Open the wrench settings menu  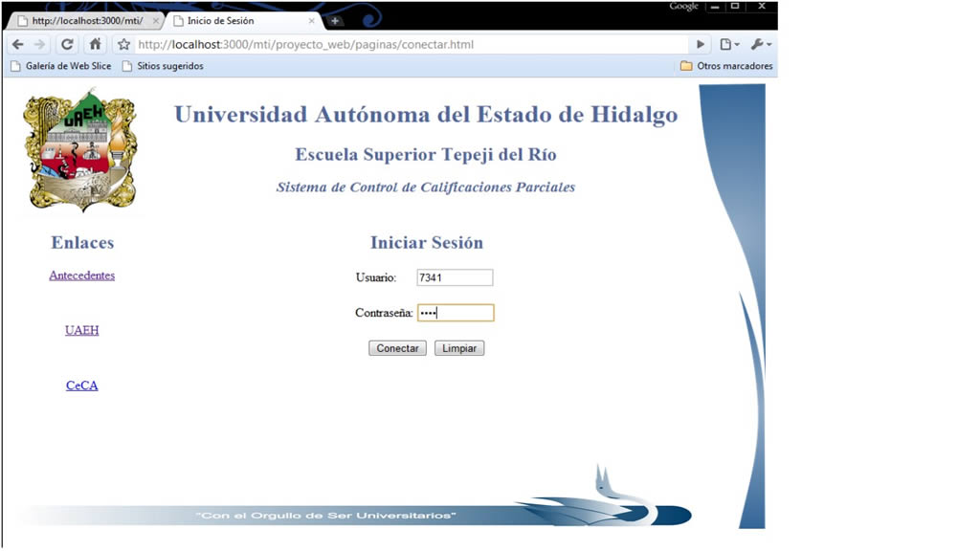(x=761, y=44)
